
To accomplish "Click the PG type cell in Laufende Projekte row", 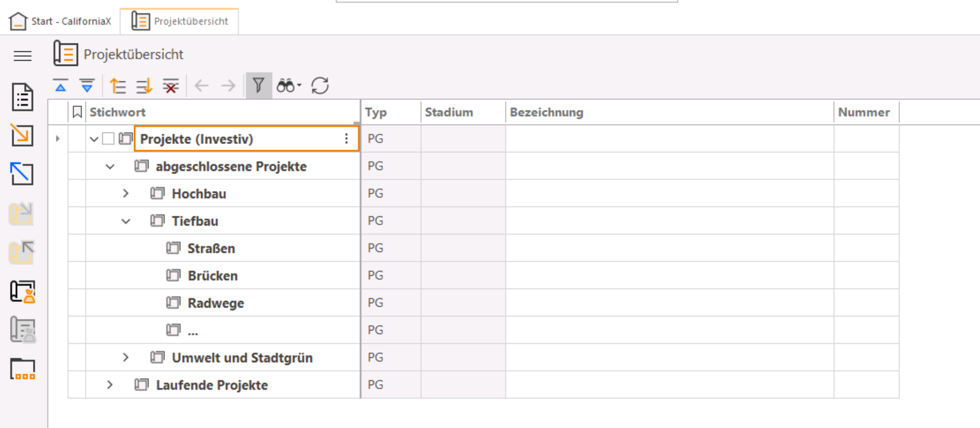I will (391, 385).
